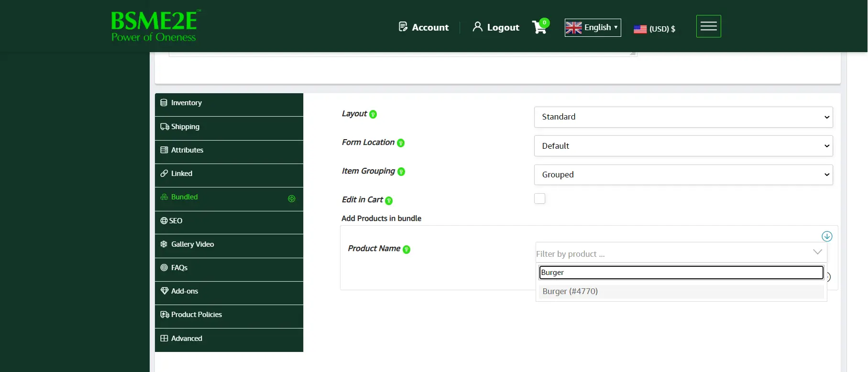Screen dimensions: 868x372
Task: Open the English language dropdown
Action: (x=593, y=28)
